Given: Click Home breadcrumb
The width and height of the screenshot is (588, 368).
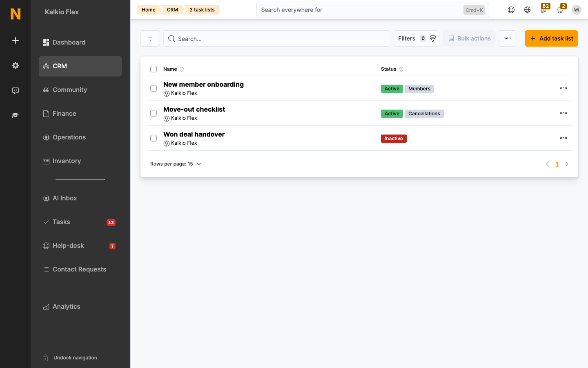Looking at the screenshot, I should [149, 10].
